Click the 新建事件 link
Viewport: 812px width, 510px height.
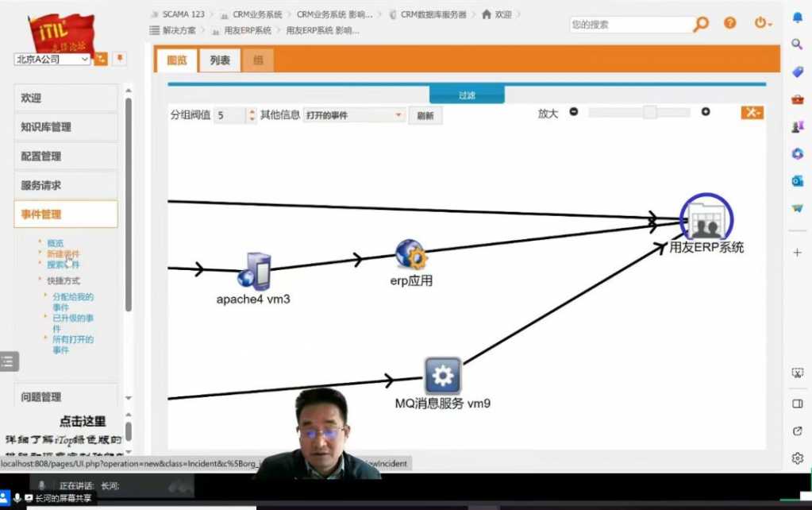click(x=63, y=254)
